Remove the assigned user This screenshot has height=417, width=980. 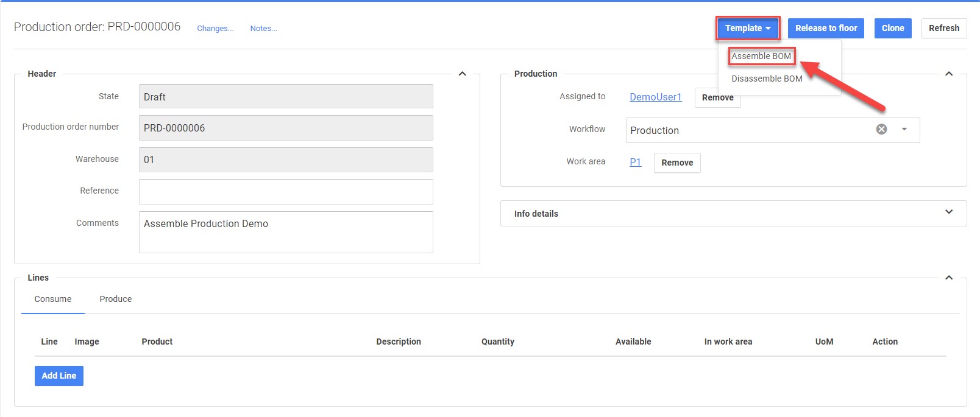click(x=717, y=98)
